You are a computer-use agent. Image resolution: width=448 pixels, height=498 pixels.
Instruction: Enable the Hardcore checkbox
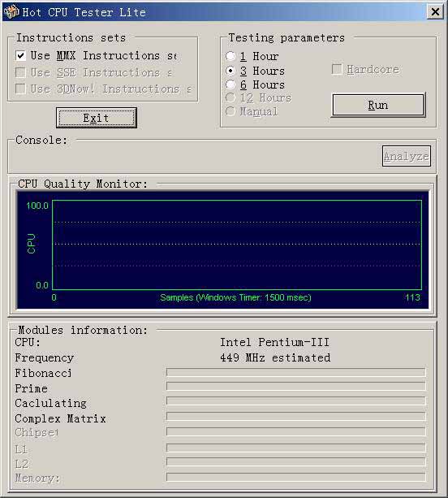(x=337, y=69)
